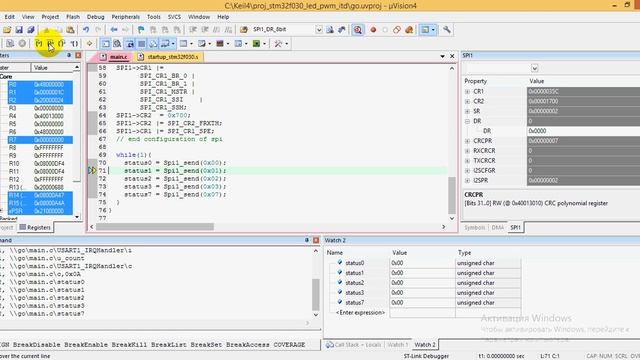Close the Command window panel
Screen dimensions: 640x360
[316, 240]
